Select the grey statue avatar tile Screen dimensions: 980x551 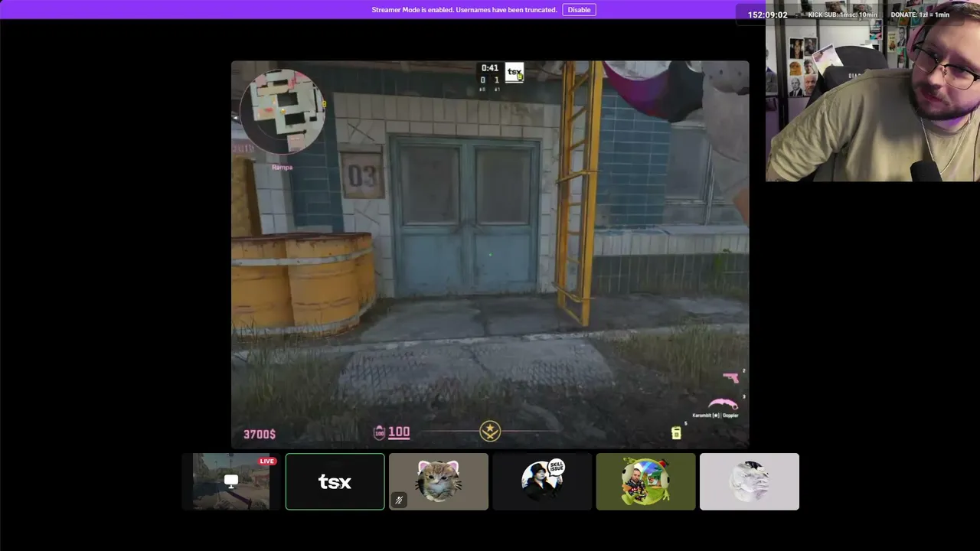point(750,481)
